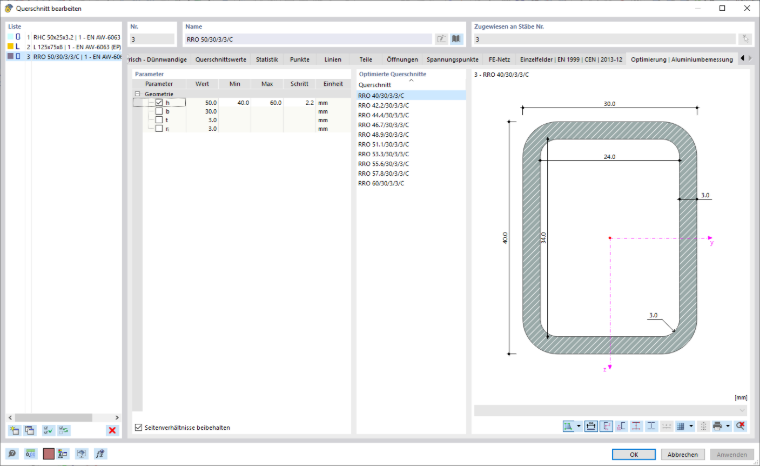Click the reddish color swatch in bottom toolbar

coord(48,454)
